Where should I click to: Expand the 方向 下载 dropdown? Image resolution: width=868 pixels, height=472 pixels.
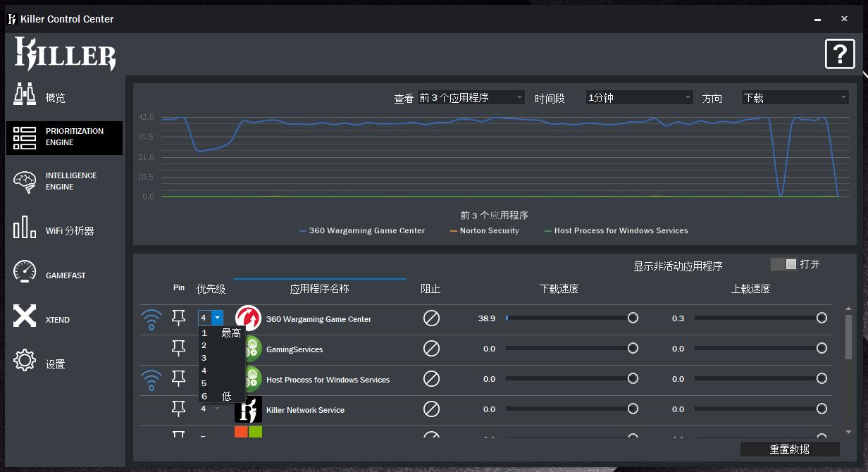795,98
